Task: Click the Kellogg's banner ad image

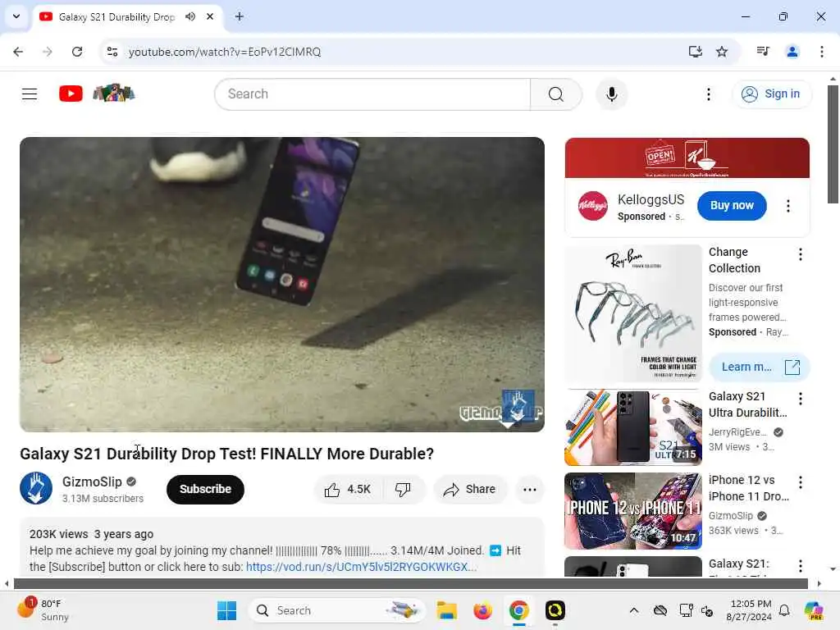Action: coord(687,158)
